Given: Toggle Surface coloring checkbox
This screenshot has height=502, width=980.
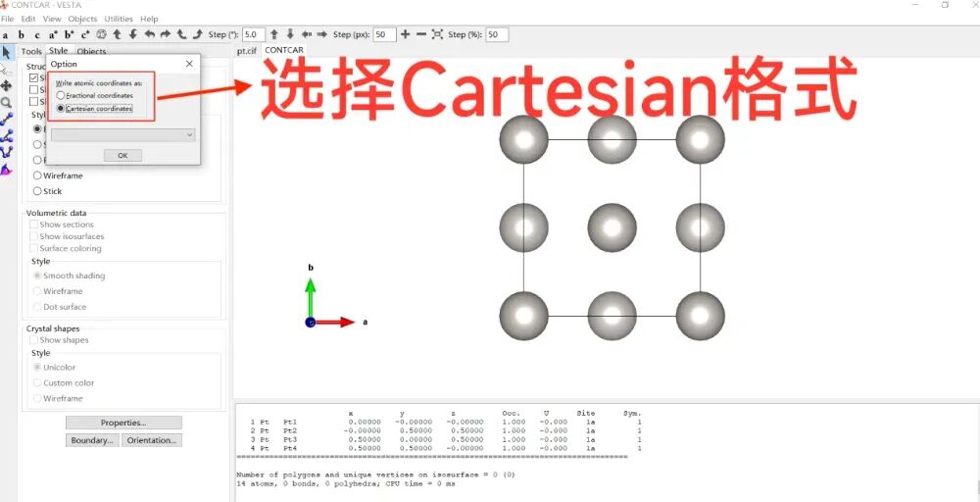Looking at the screenshot, I should (65, 248).
